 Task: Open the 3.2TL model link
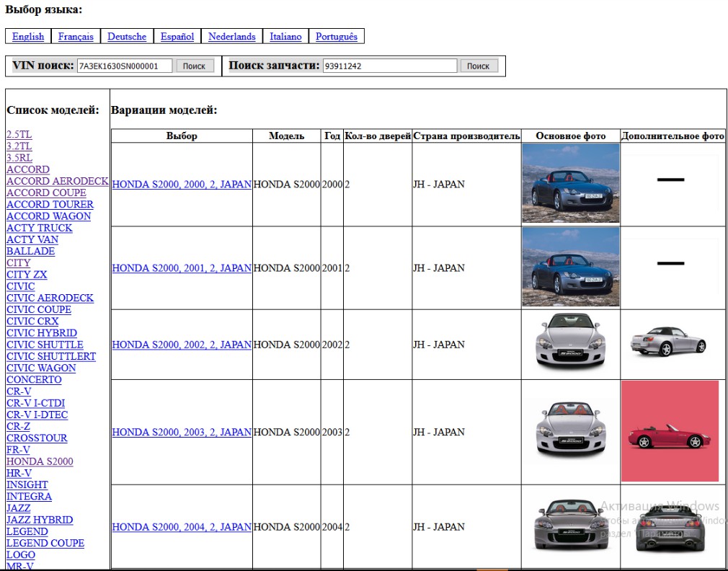click(19, 146)
